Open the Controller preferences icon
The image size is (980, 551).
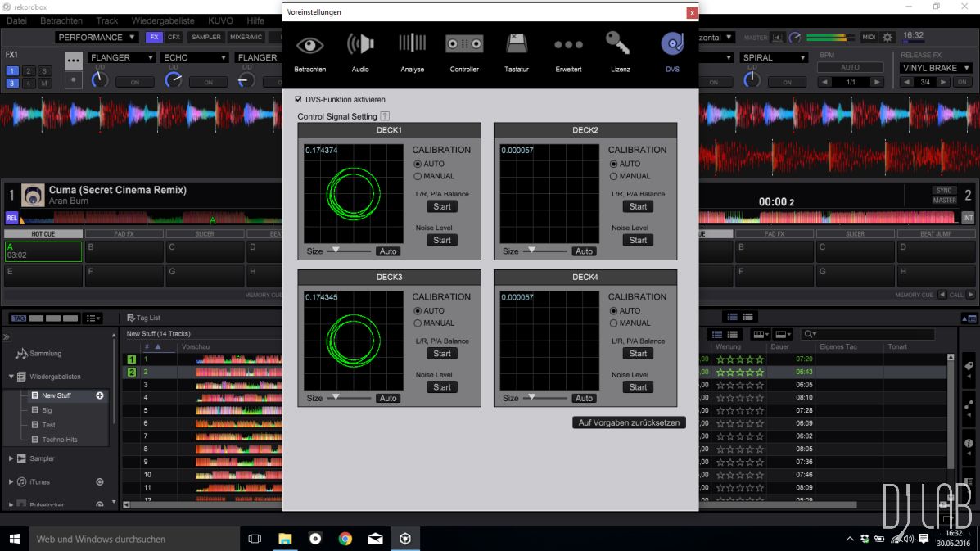(x=464, y=45)
